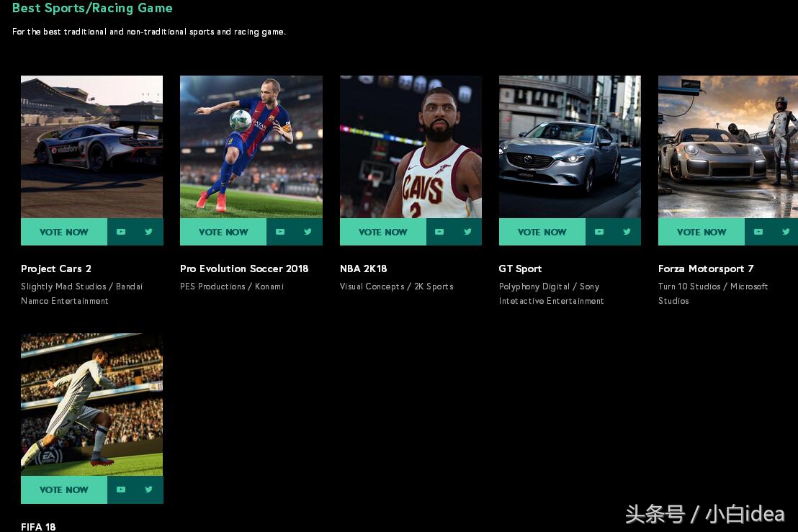Open video icon under NBA 2K18
This screenshot has width=798, height=532.
pyautogui.click(x=440, y=232)
